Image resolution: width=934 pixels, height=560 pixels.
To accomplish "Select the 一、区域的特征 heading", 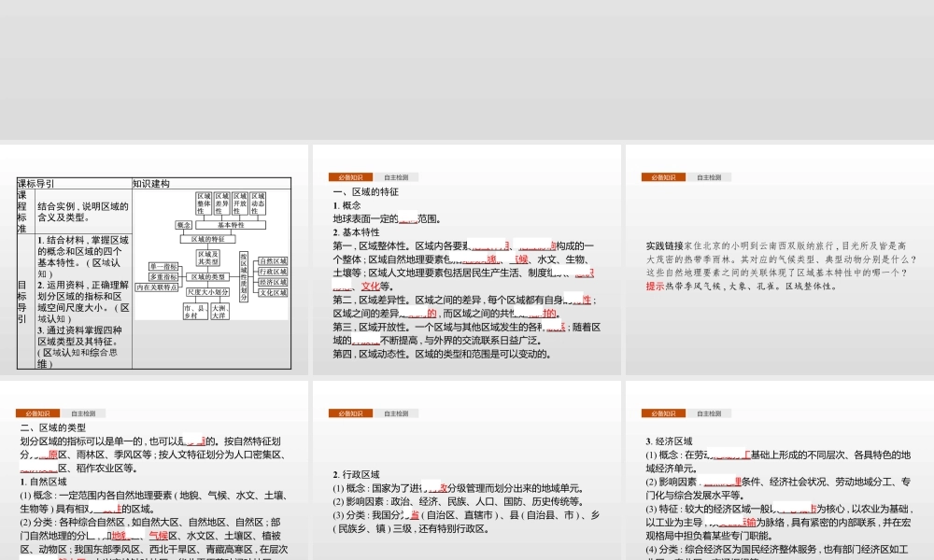I will click(x=366, y=192).
